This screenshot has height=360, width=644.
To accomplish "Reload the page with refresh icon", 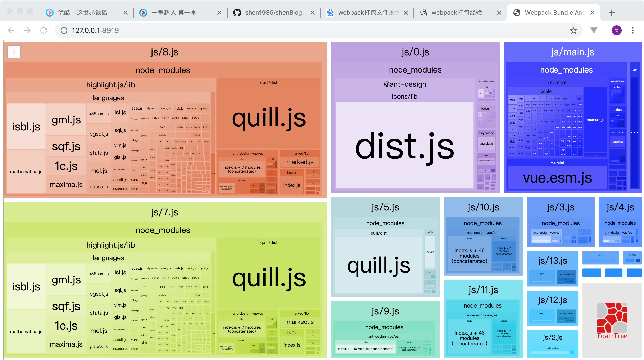I will point(44,30).
